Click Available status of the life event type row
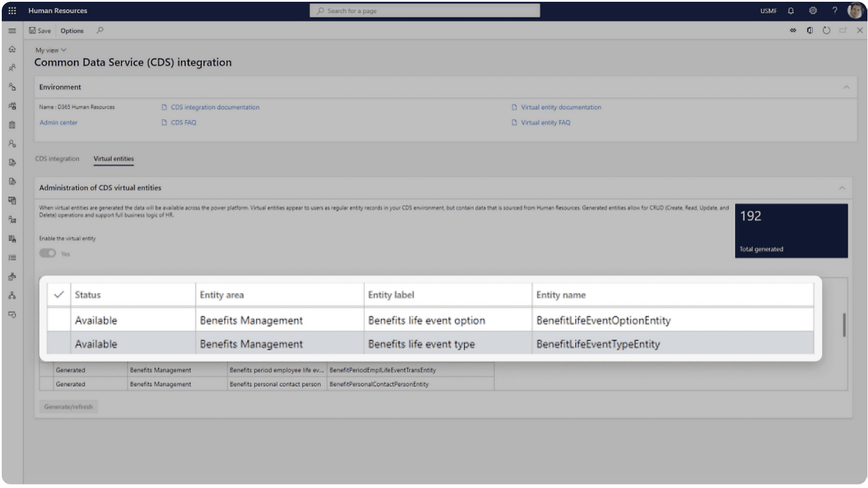 133,344
